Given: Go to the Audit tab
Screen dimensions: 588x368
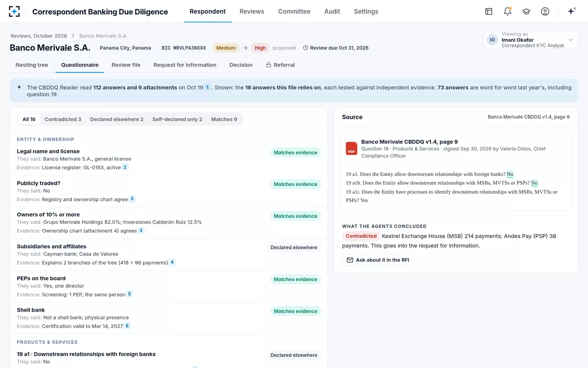Looking at the screenshot, I should 332,11.
